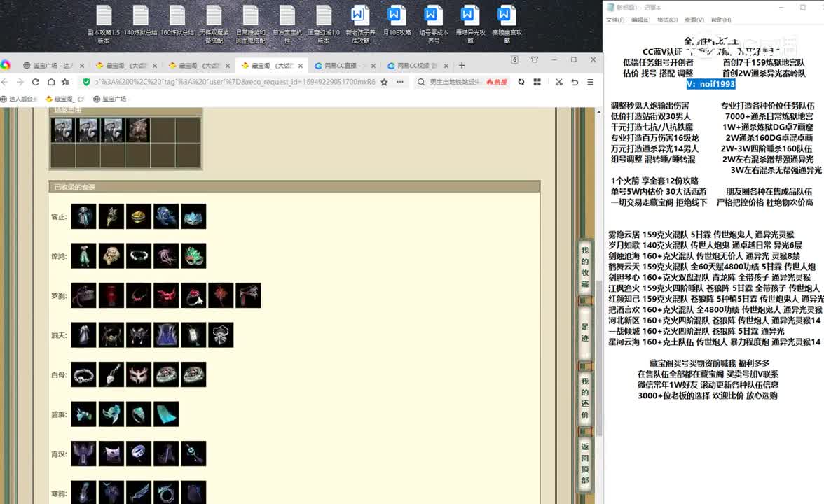Click the 足迹 side button

585,332
